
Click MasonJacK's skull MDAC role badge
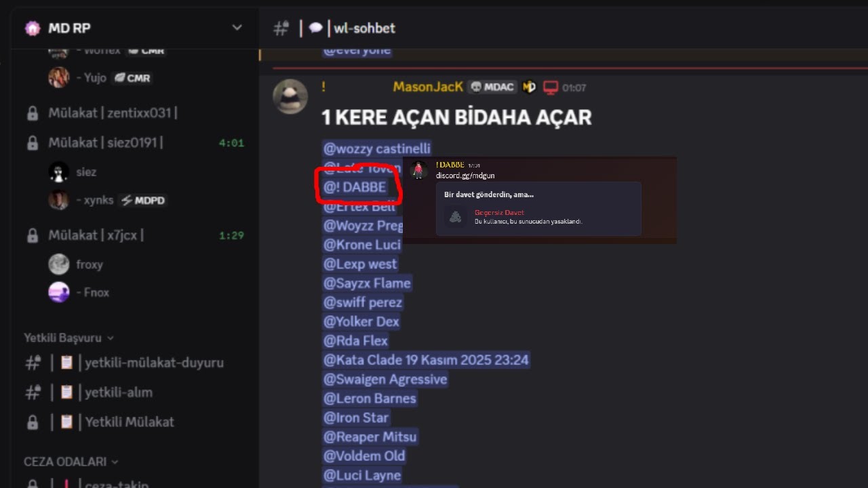[x=493, y=87]
